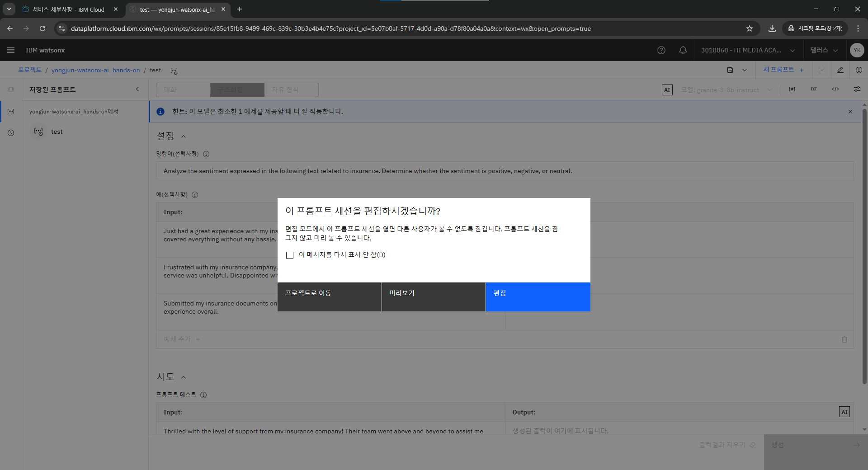Follow the 프로젝트 breadcrumb link
Image resolution: width=868 pixels, height=470 pixels.
click(x=30, y=70)
